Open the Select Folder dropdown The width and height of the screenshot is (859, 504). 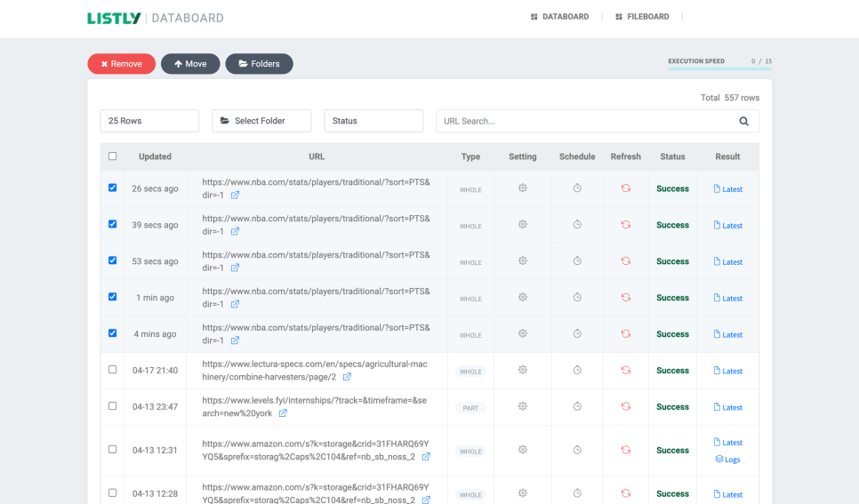261,121
